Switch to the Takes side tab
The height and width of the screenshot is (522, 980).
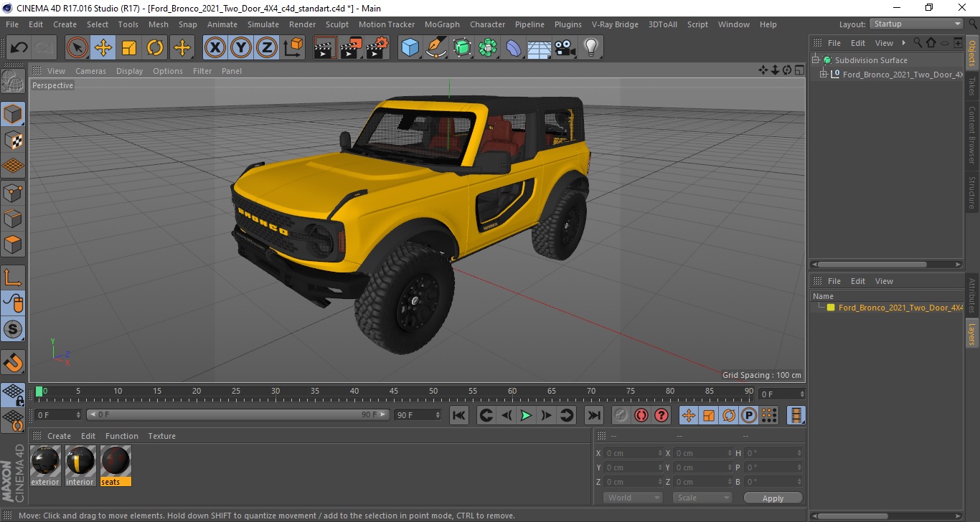(x=972, y=86)
